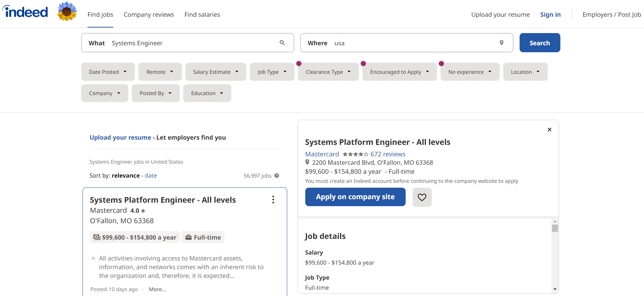Screen dimensions: 644x296
Task: Open the Mastercard company link
Action: coord(322,154)
